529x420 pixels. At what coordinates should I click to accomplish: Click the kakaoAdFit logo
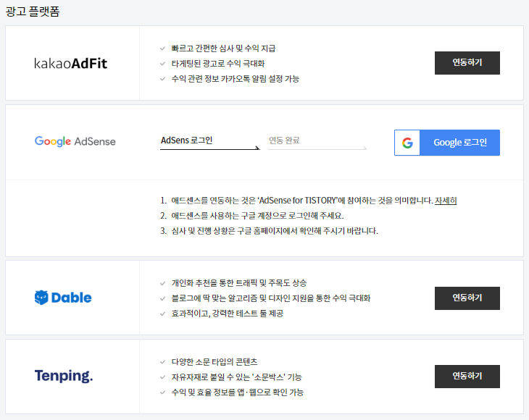click(x=70, y=64)
